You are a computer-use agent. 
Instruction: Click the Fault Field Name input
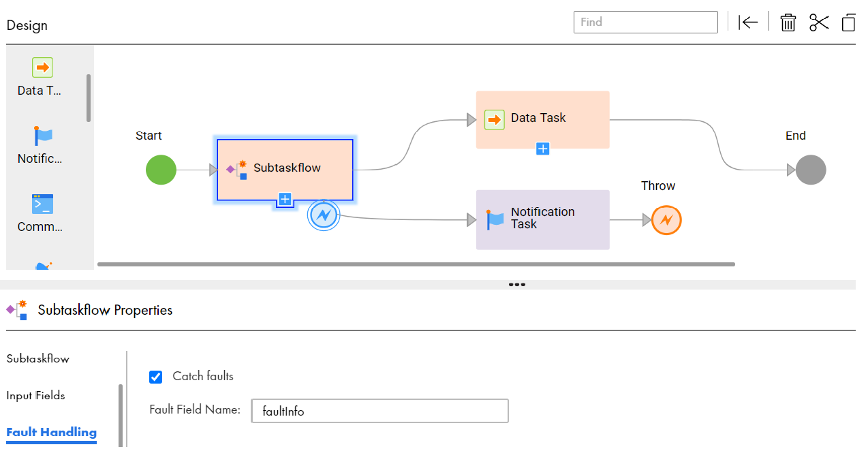pyautogui.click(x=379, y=411)
